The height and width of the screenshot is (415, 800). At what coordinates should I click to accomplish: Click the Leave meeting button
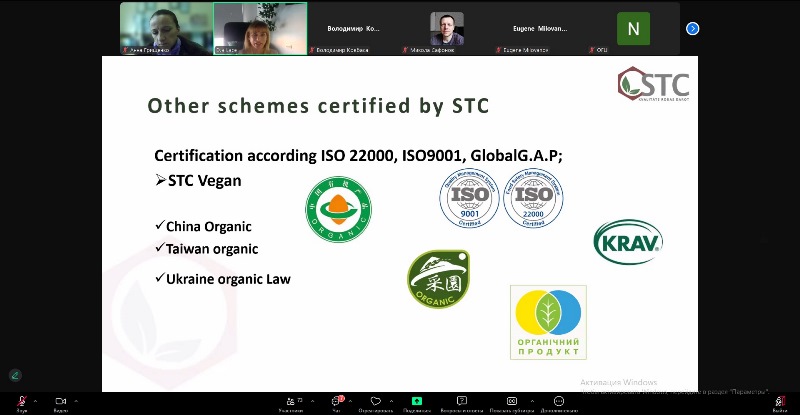point(779,401)
